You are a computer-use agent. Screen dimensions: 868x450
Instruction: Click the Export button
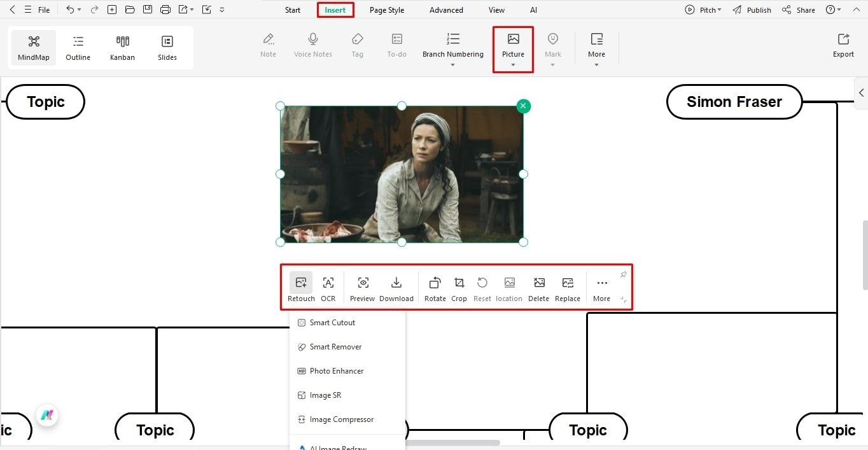point(843,45)
